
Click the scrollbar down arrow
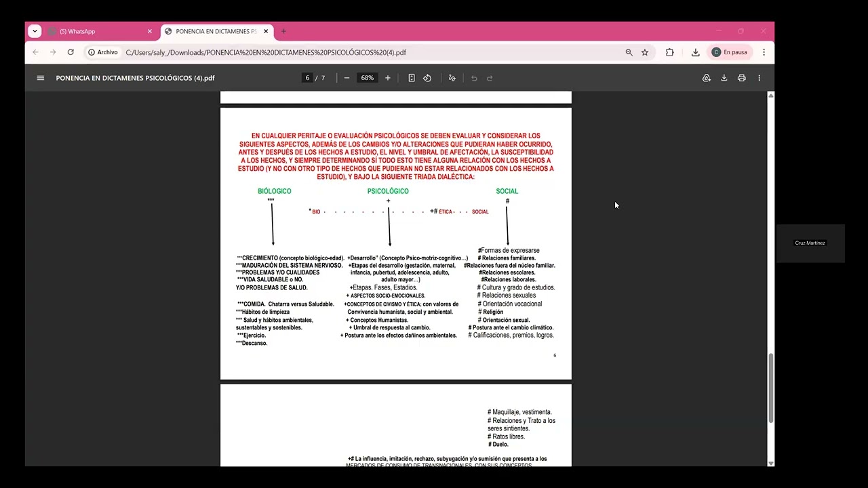pos(771,463)
